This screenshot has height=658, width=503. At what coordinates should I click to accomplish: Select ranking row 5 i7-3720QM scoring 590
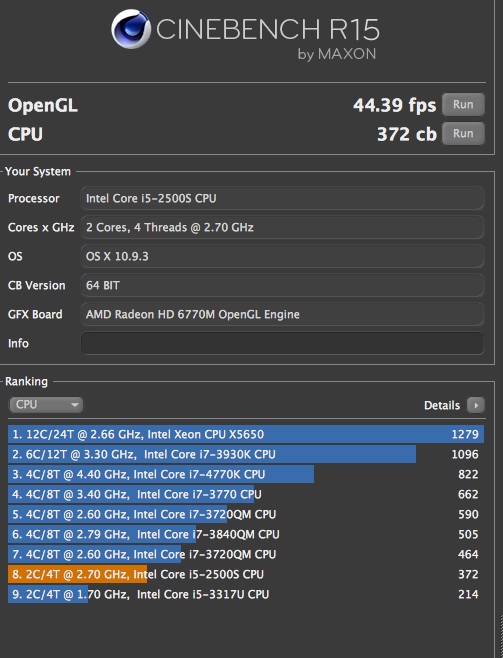coord(246,514)
